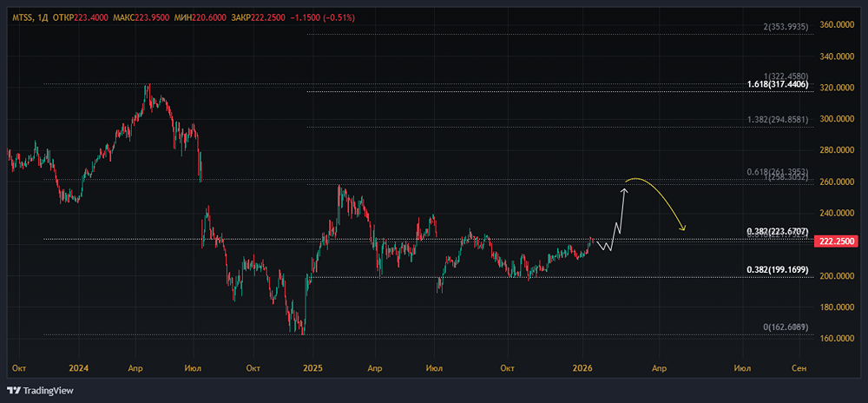The height and width of the screenshot is (403, 868).
Task: Change the 1Д chart interval
Action: coord(43,17)
